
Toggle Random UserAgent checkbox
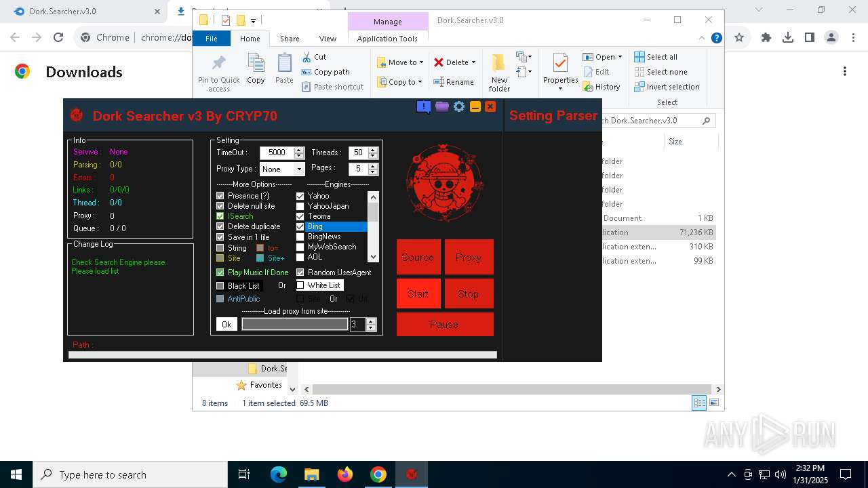[300, 272]
